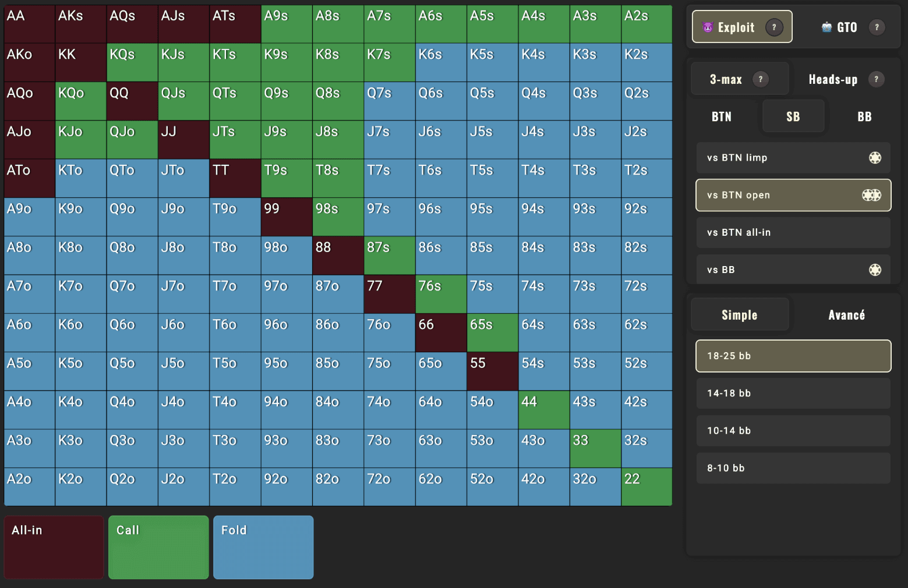Viewport: 908px width, 588px height.
Task: Select the SB position tab
Action: (793, 116)
